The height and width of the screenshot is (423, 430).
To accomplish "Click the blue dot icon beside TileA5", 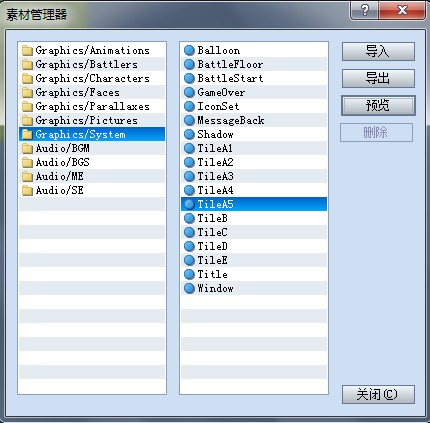I will pyautogui.click(x=189, y=204).
